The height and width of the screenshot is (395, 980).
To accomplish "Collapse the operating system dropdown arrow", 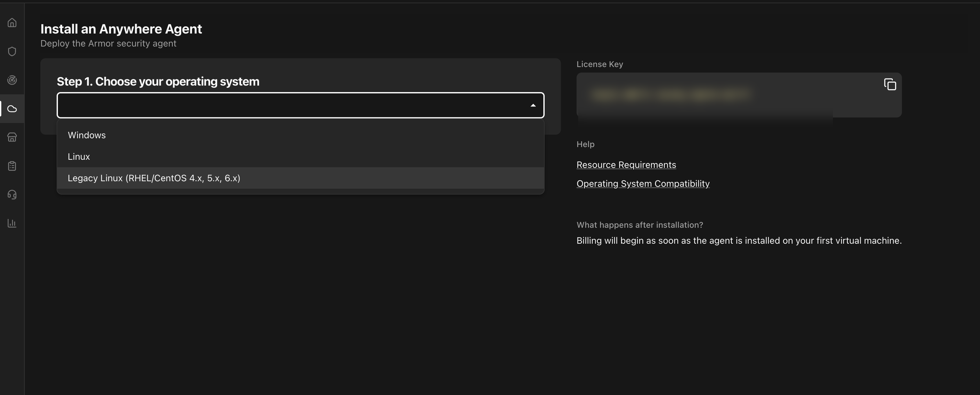I will (x=533, y=105).
